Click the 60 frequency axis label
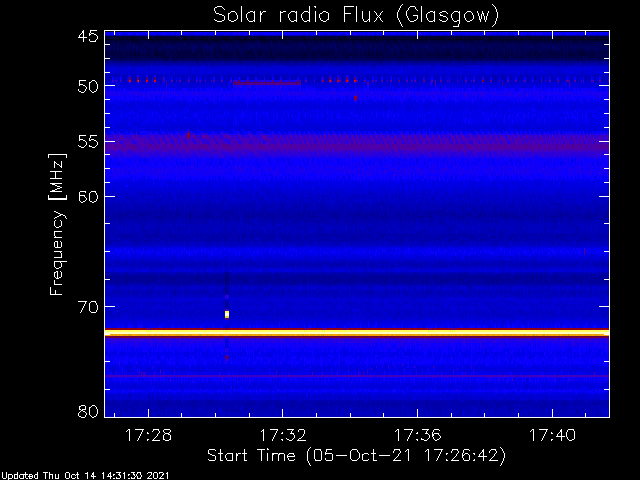Image resolution: width=640 pixels, height=480 pixels. (x=88, y=197)
